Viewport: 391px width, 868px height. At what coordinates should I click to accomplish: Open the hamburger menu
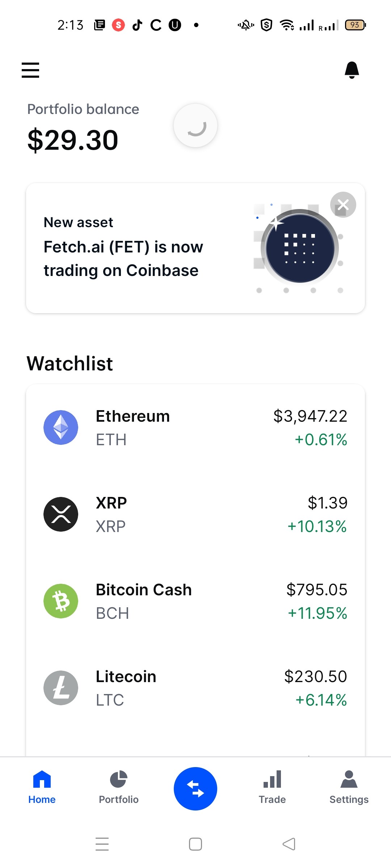tap(30, 70)
